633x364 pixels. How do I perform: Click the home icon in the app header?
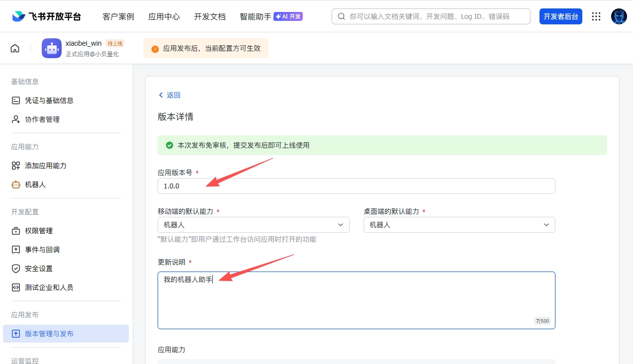[15, 48]
